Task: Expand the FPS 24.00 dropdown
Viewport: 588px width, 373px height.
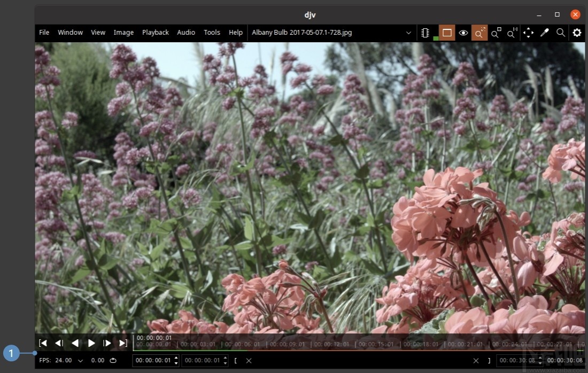Action: pyautogui.click(x=80, y=361)
